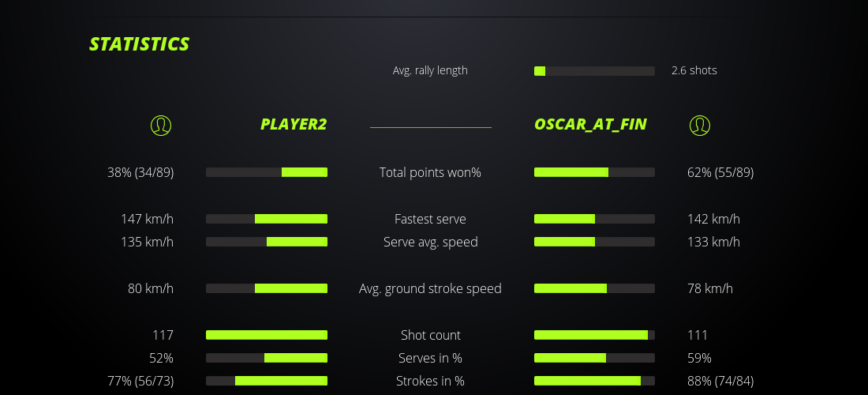Click PLAYER2's Shot count bar
Screen dimensions: 868x395
267,335
